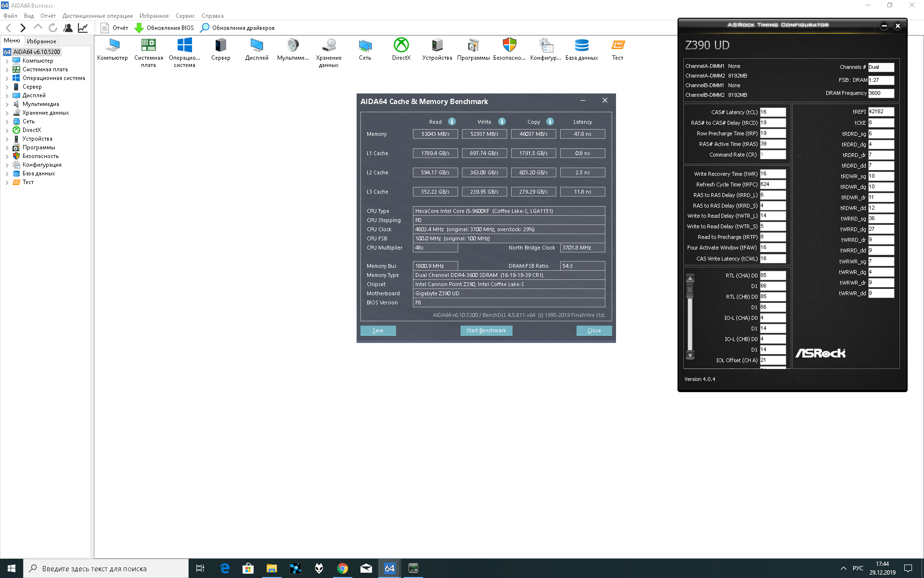The width and height of the screenshot is (924, 578).
Task: Click the scroll-down arrow in Timing Configurator
Action: [x=690, y=355]
